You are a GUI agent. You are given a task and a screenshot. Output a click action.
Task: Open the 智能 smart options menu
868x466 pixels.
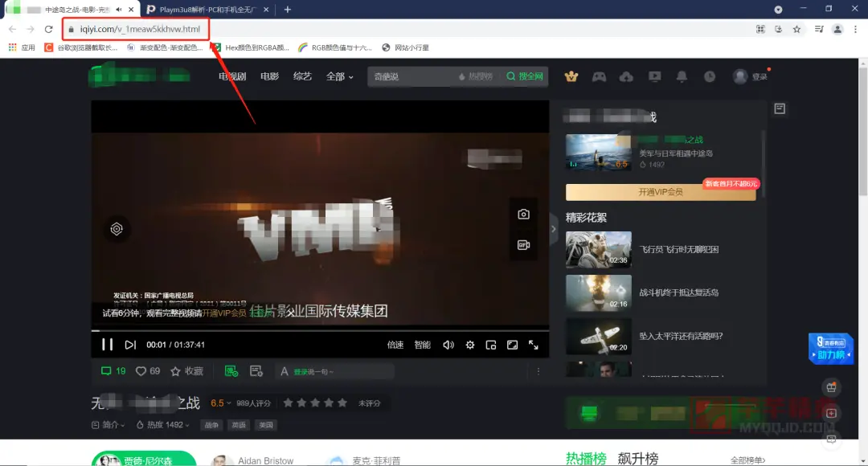[423, 345]
